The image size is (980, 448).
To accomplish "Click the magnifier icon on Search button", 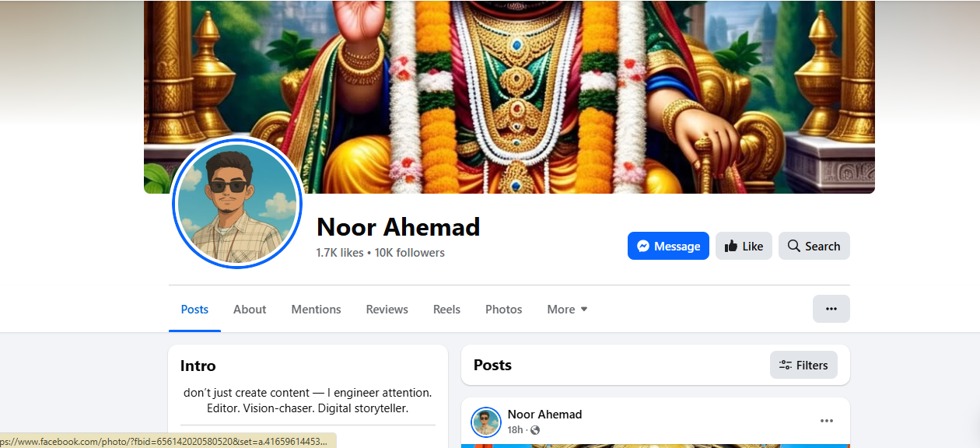I will [x=793, y=246].
